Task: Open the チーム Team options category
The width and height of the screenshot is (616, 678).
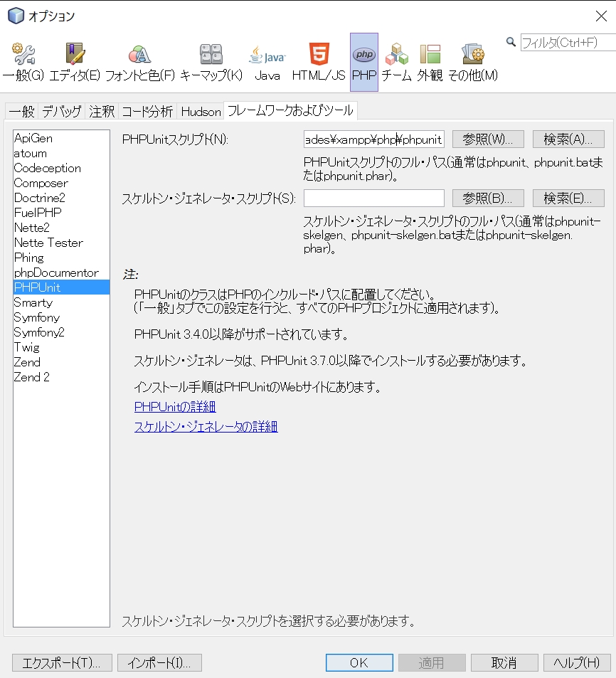Action: pos(396,63)
